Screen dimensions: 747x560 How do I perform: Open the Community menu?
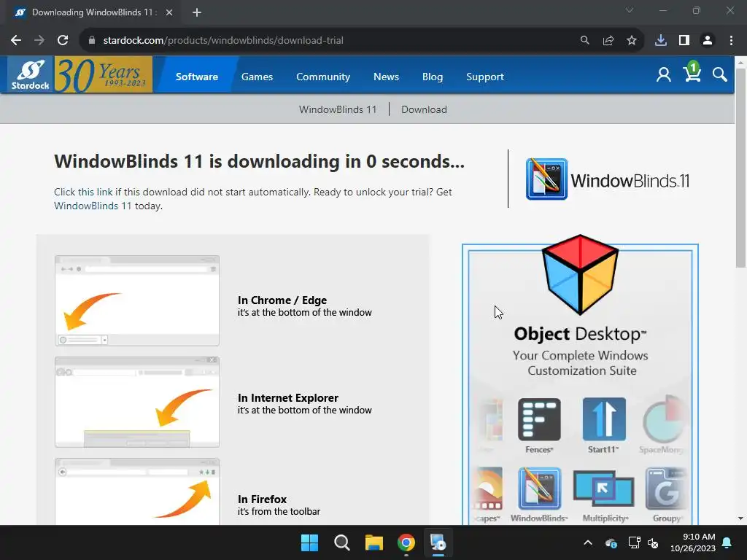click(323, 77)
